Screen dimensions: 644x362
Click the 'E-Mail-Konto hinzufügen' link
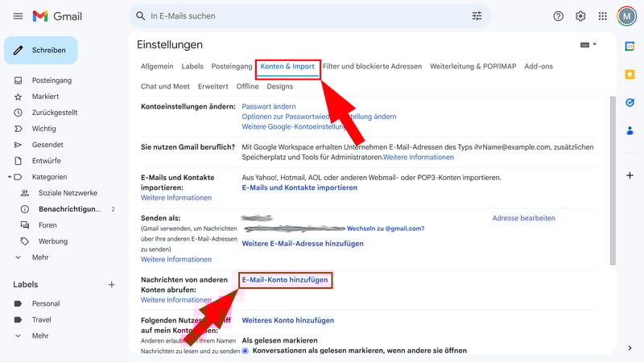coord(285,279)
